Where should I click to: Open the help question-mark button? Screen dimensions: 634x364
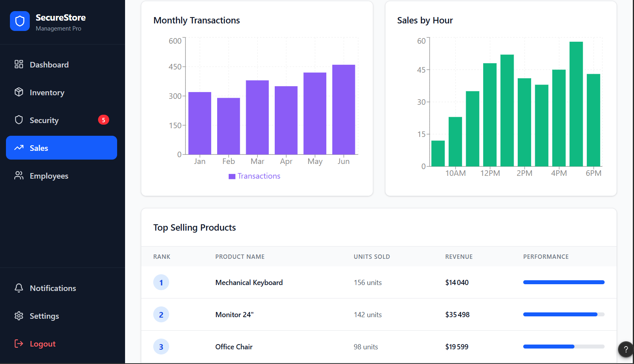point(626,349)
